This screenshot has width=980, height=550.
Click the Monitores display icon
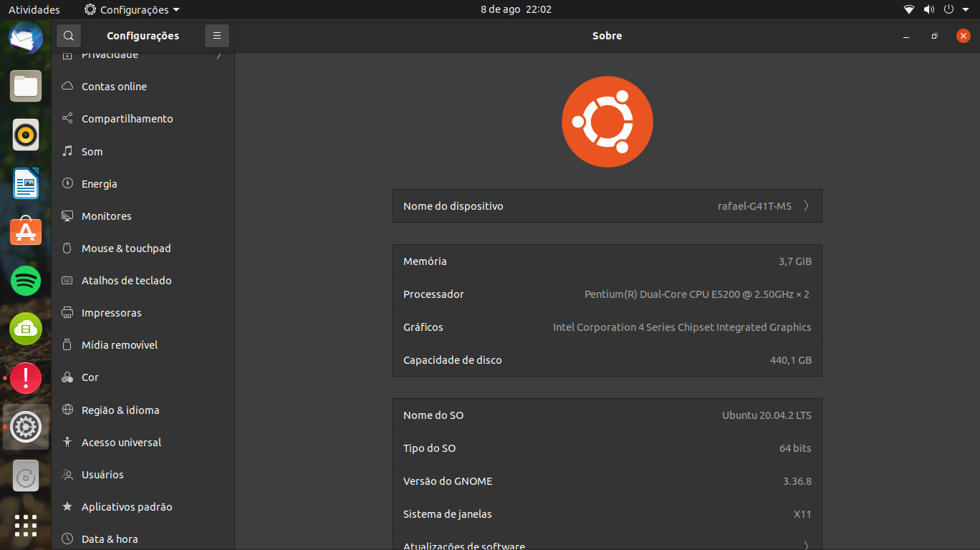point(67,216)
